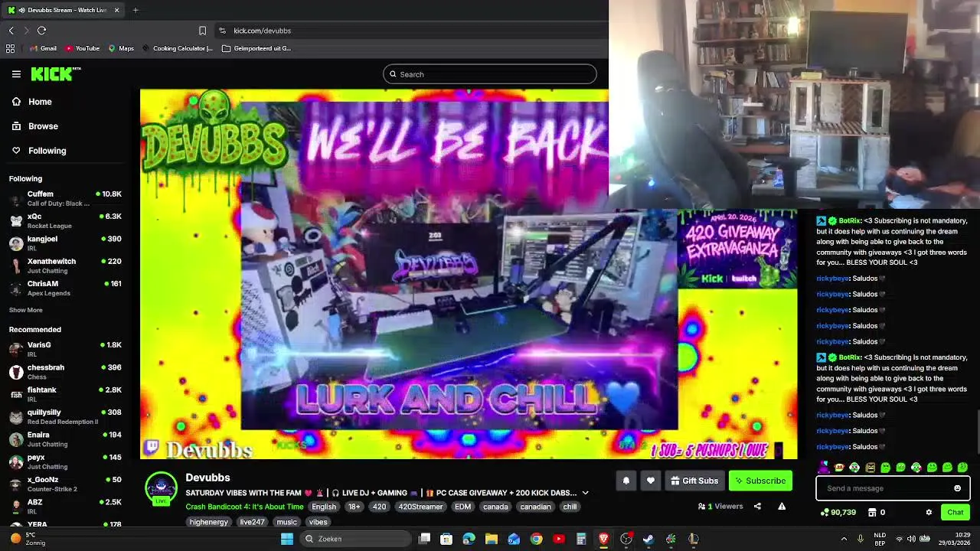
Task: Follow Devubbs using the heart icon
Action: 650,481
